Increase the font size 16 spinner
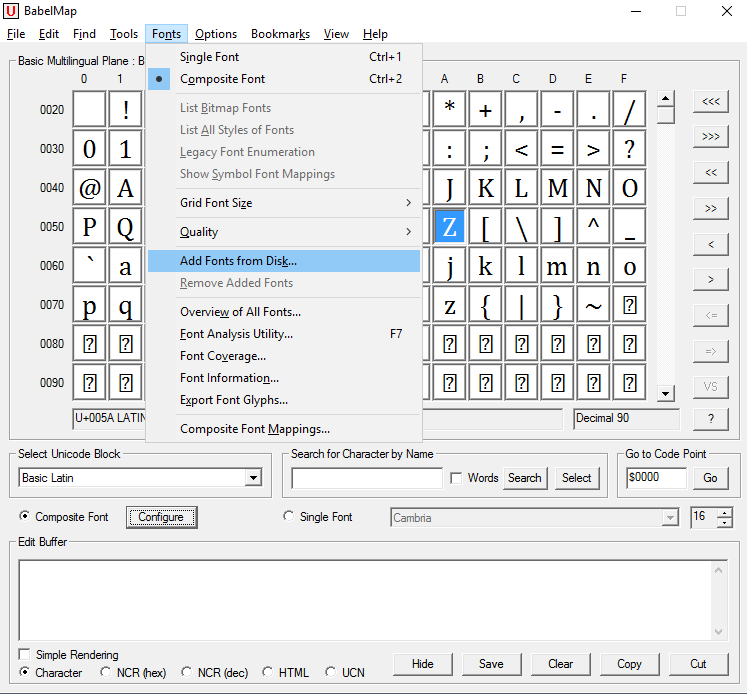This screenshot has width=747, height=694. [x=724, y=513]
